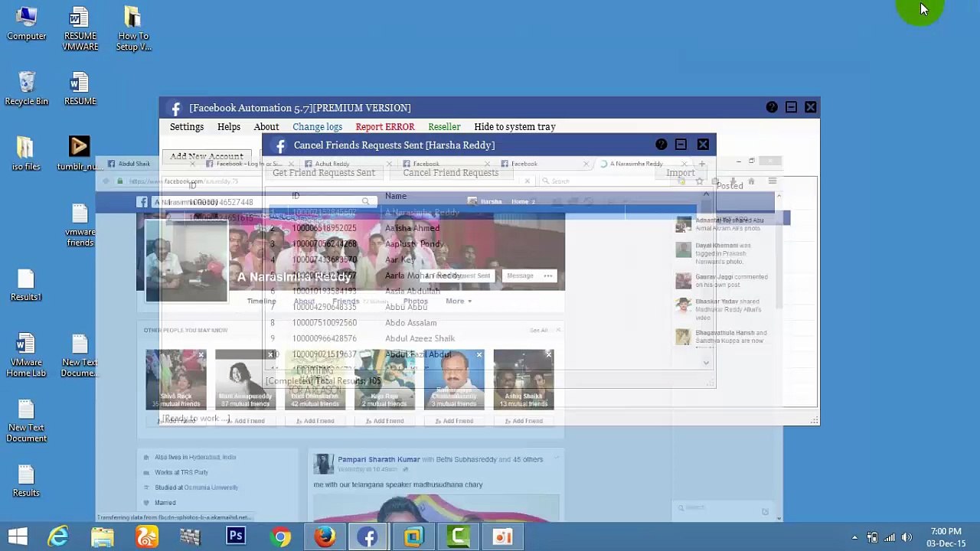Open the iso files folder icon
This screenshot has width=980, height=551.
(x=26, y=154)
